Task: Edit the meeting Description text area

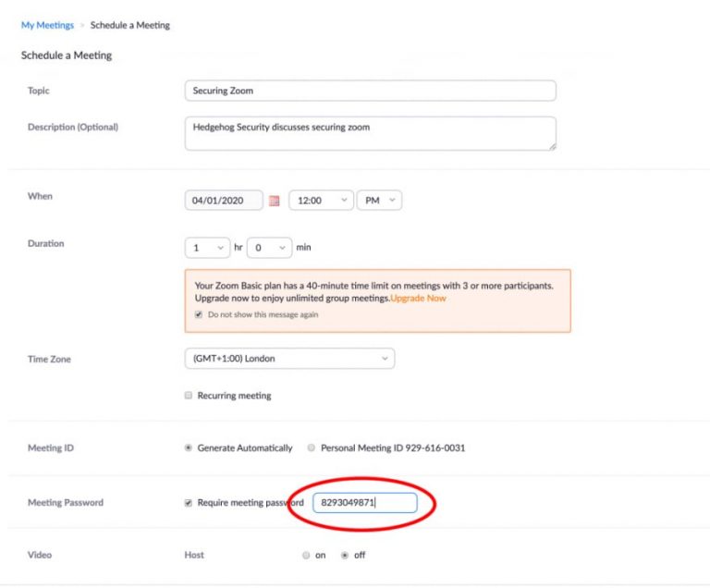Action: [370, 133]
